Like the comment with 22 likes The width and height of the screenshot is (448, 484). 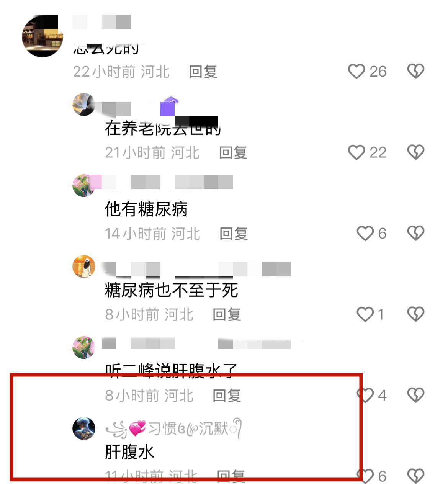(x=356, y=152)
